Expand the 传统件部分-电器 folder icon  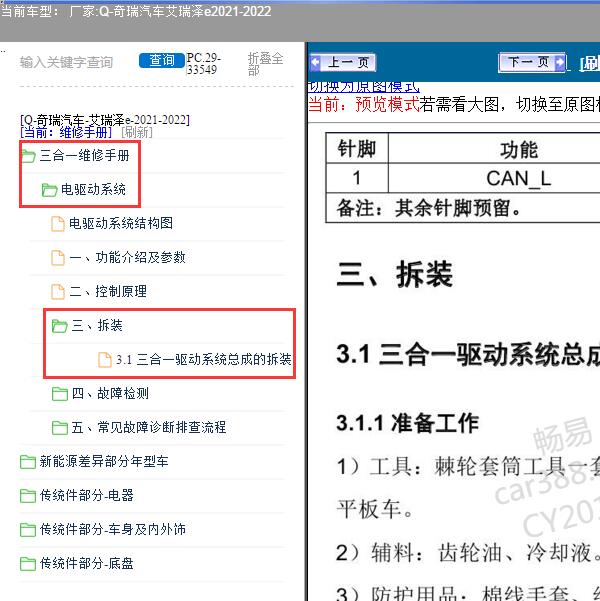tap(28, 496)
